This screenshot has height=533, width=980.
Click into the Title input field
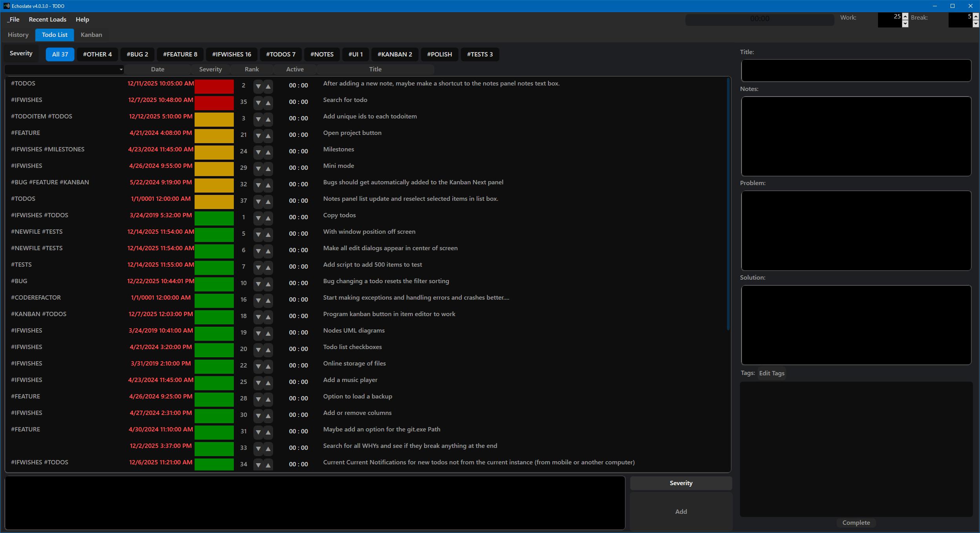pyautogui.click(x=856, y=71)
